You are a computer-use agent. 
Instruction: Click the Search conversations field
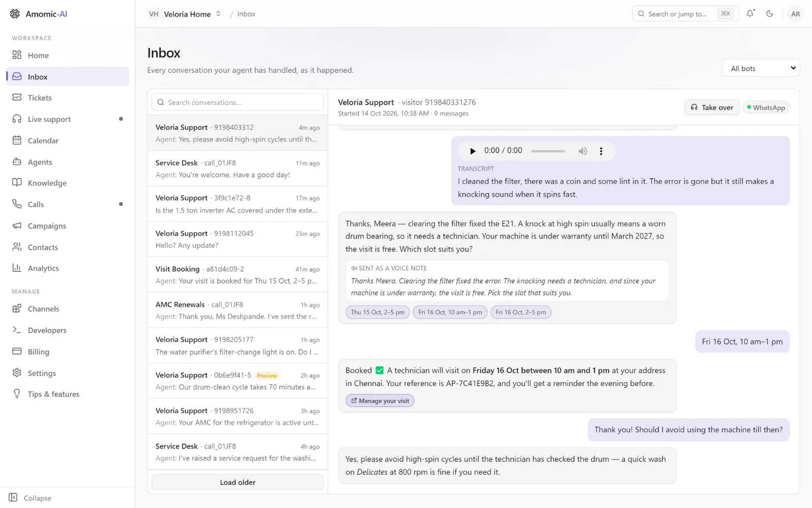[238, 102]
